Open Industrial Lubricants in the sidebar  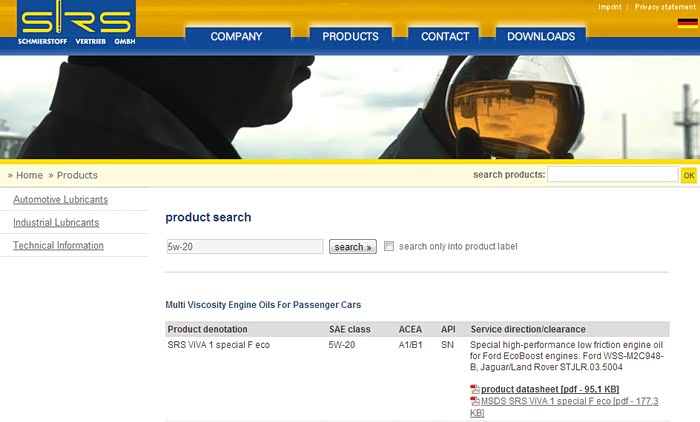point(56,222)
